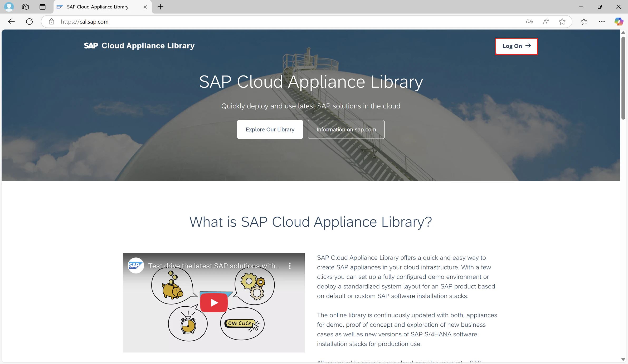Screen dimensions: 628x364
Task: Click the SAP logo in page header
Action: [x=91, y=46]
